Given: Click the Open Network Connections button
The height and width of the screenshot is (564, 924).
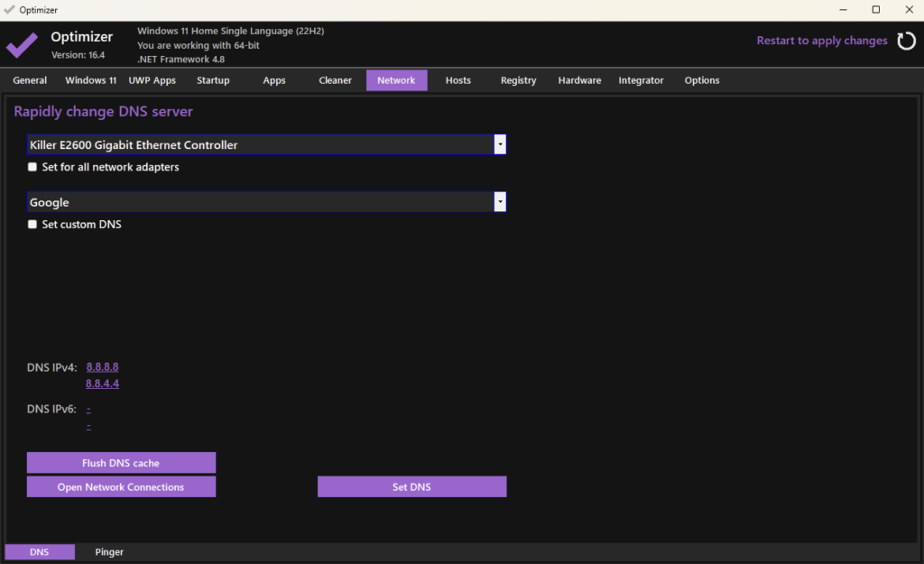Looking at the screenshot, I should pos(121,487).
